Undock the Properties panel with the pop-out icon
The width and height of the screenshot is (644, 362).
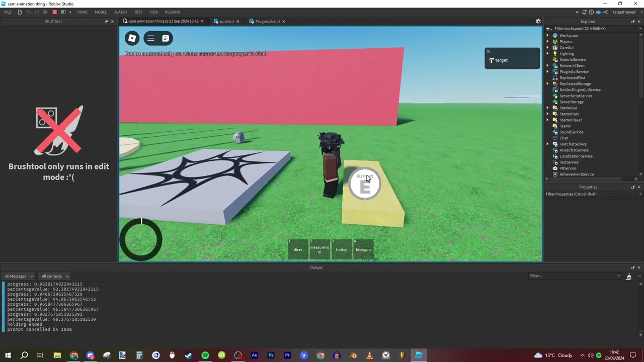coord(633,187)
